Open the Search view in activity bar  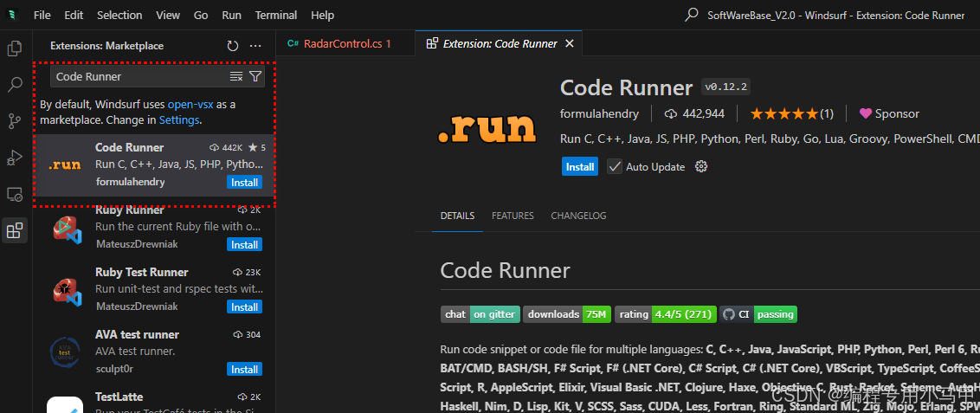coord(15,84)
